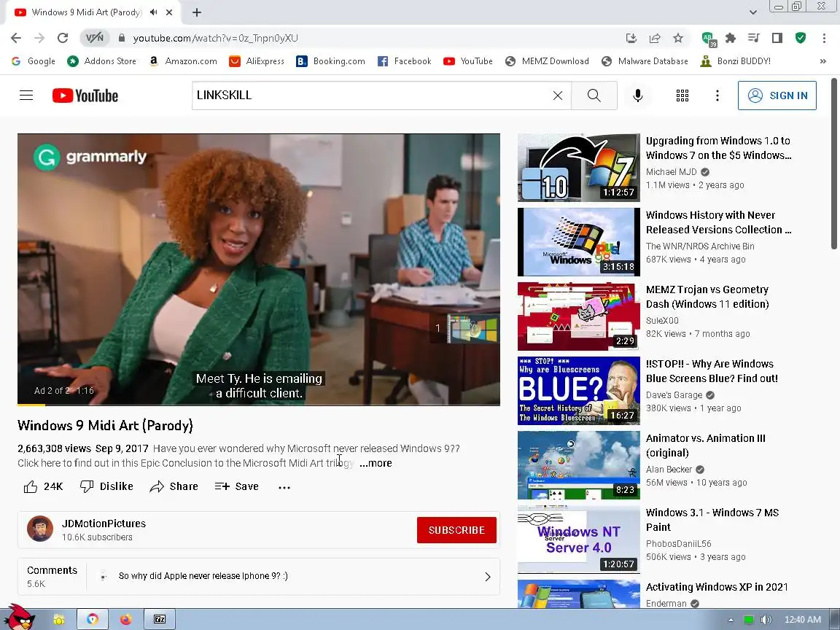Expand the tab search dropdown arrow
Image resolution: width=840 pixels, height=630 pixels.
coord(752,12)
